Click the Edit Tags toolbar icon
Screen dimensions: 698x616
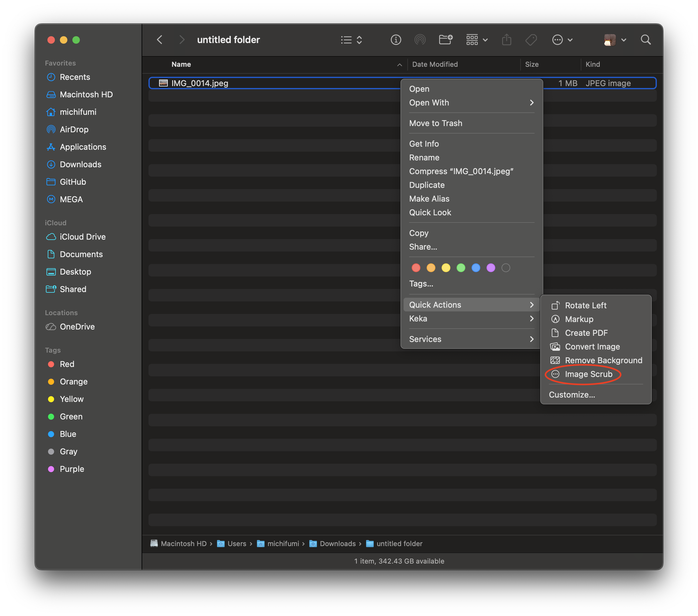(531, 40)
